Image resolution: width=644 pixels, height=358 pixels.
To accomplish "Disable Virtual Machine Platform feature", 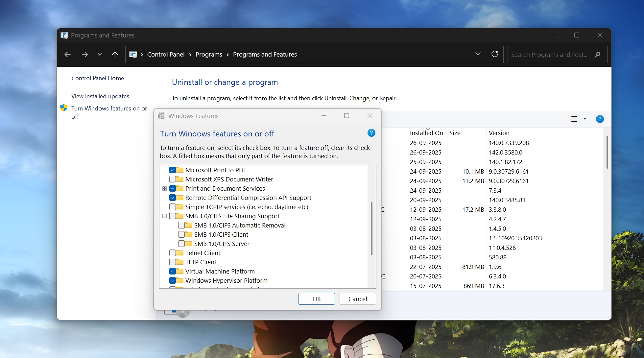I will (173, 271).
